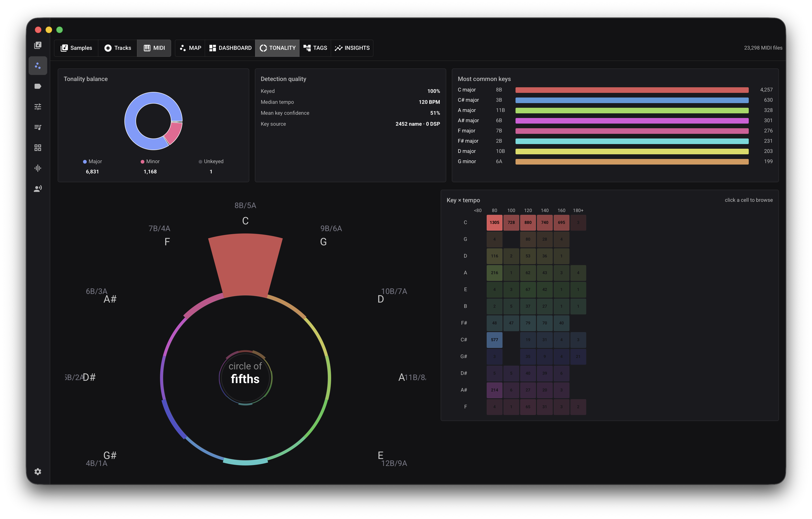Viewport: 812px width, 519px height.
Task: Click the tonality balance donut chart
Action: (x=153, y=121)
